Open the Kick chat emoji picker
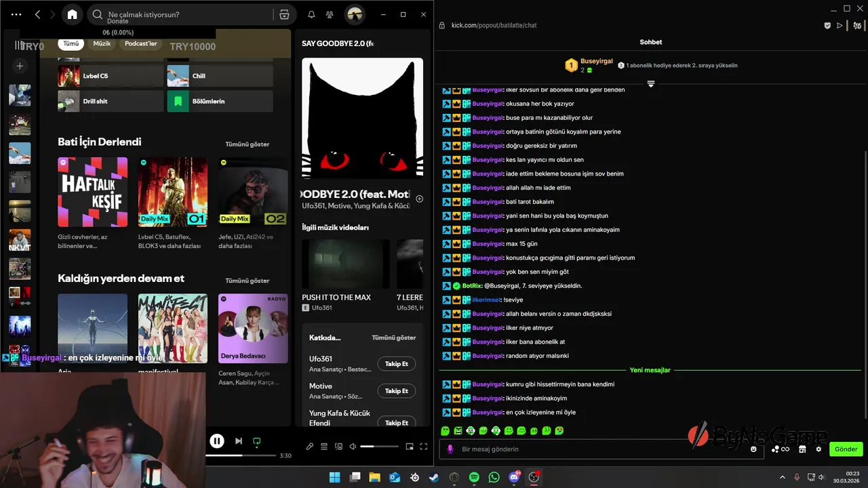Viewport: 868px width, 488px height. [x=753, y=449]
